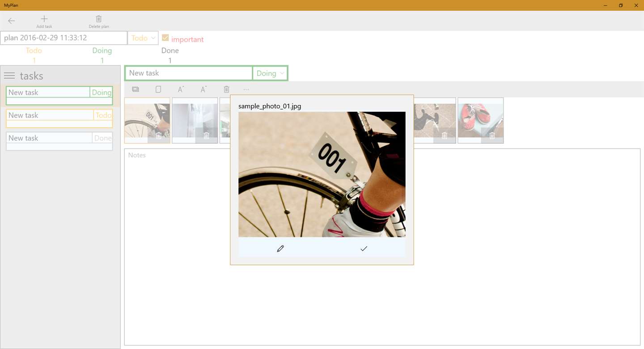Change status of the Done task in list

click(x=102, y=138)
